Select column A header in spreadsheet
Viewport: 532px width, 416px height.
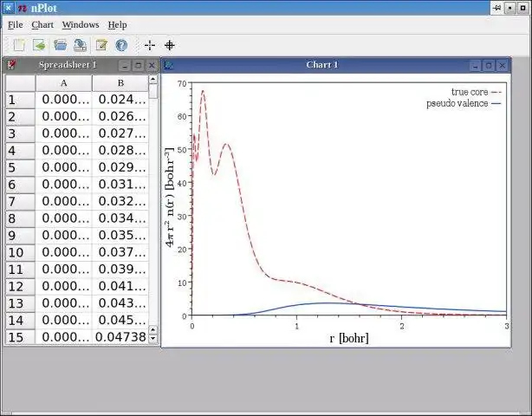click(x=64, y=83)
